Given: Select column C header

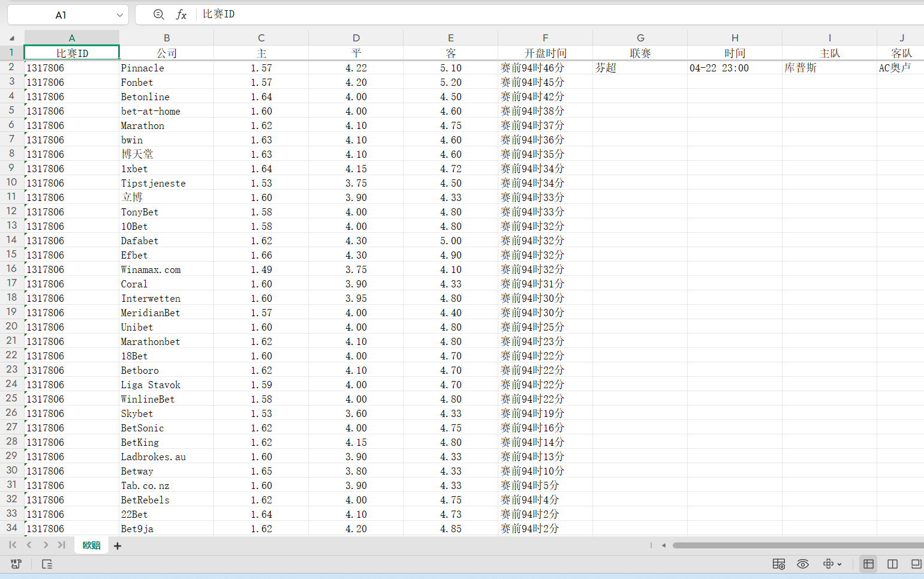Looking at the screenshot, I should click(261, 38).
